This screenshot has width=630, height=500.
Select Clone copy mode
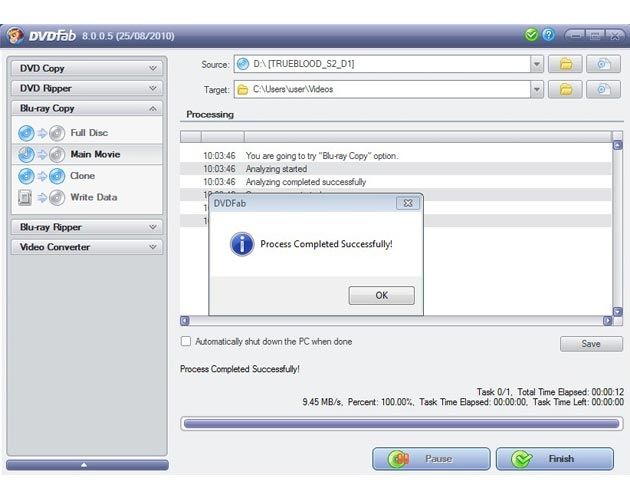click(87, 176)
